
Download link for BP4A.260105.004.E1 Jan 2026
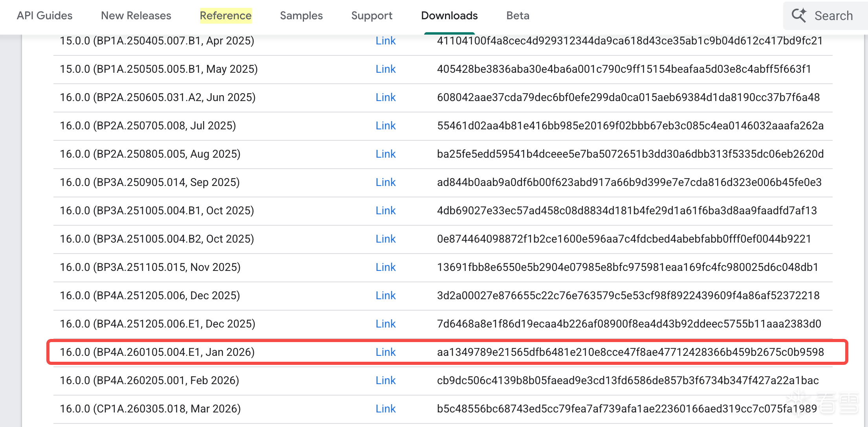(385, 352)
